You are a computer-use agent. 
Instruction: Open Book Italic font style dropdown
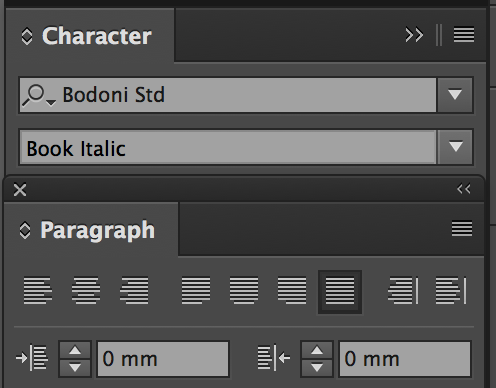(455, 147)
